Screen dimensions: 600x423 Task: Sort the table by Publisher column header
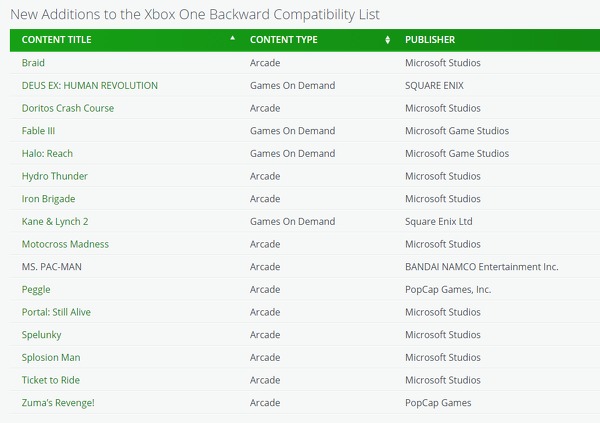pyautogui.click(x=430, y=40)
